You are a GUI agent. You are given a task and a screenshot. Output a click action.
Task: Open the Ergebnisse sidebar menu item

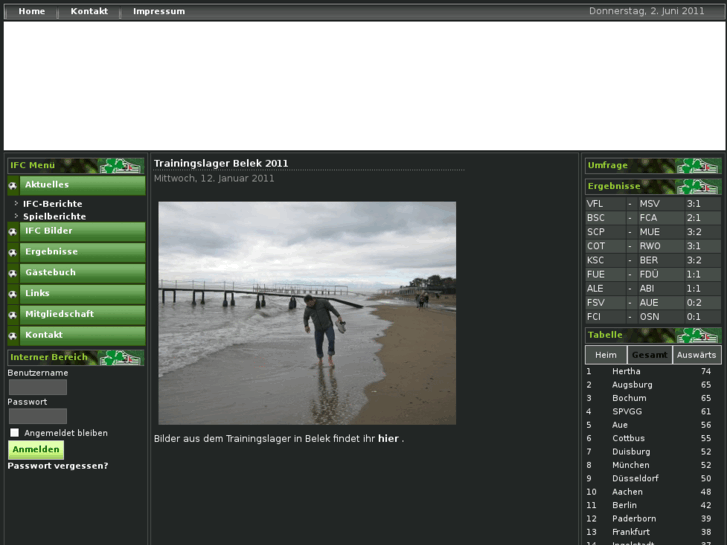[x=83, y=252]
